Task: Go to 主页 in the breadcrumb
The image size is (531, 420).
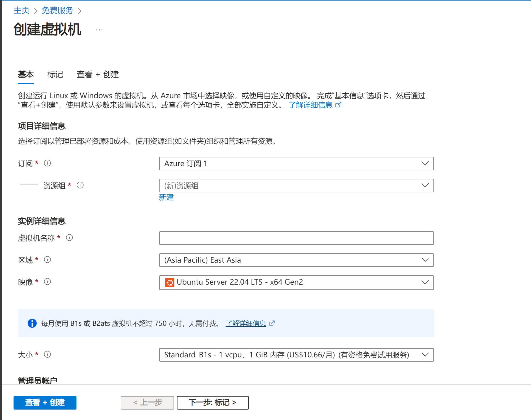Action: pos(21,10)
